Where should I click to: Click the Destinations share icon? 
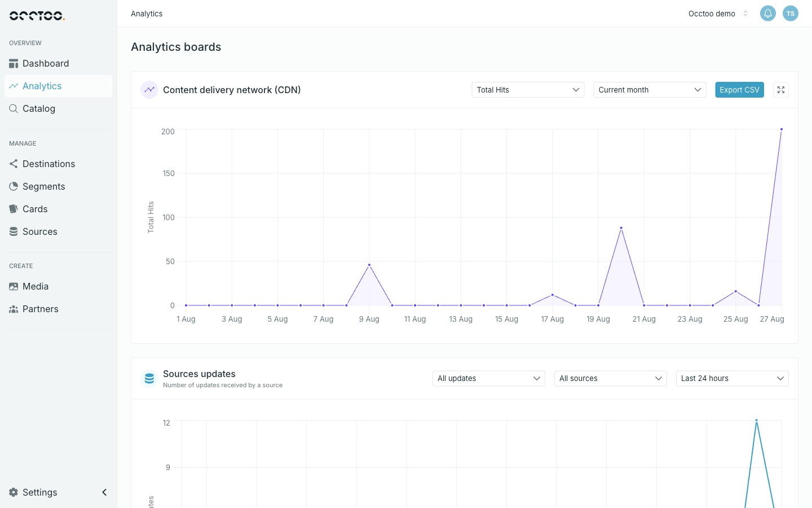14,164
